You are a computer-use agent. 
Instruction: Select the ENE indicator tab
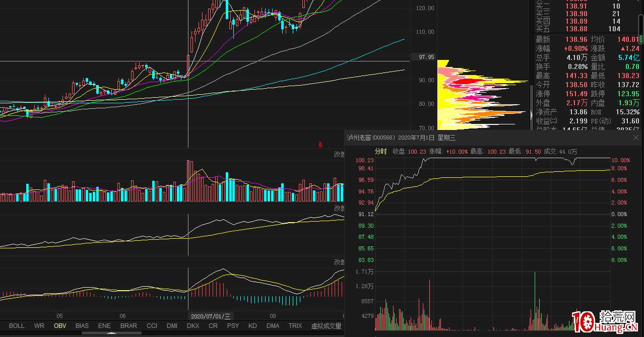tap(104, 326)
